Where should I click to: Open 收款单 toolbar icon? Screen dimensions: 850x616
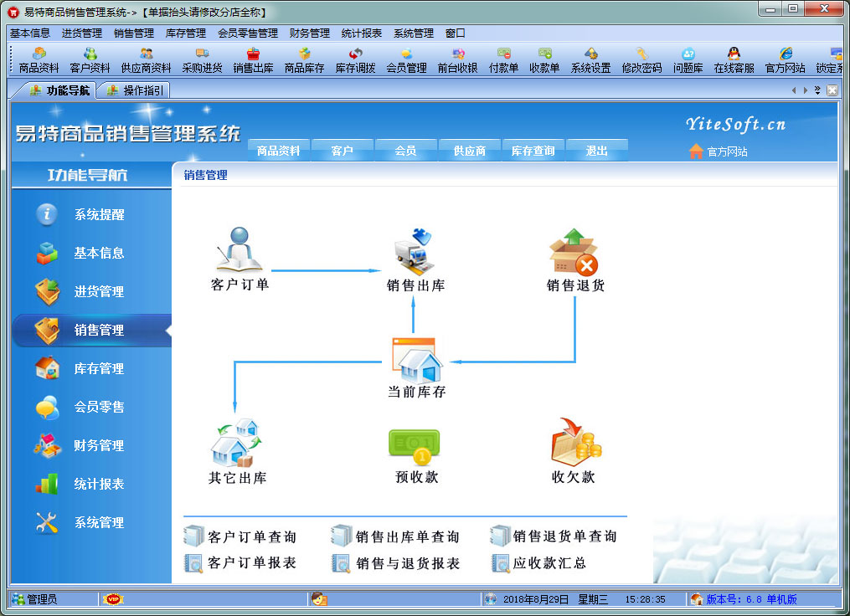pos(544,60)
